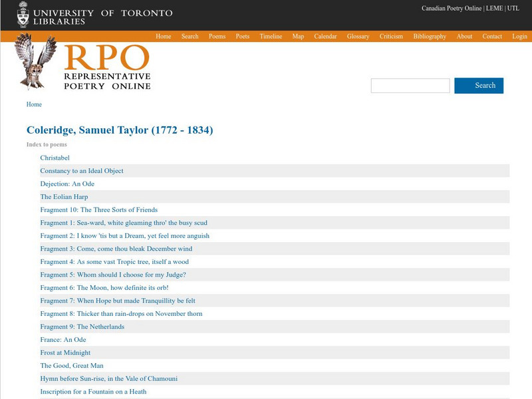Go to the Poets menu item
This screenshot has height=399, width=532.
click(243, 37)
